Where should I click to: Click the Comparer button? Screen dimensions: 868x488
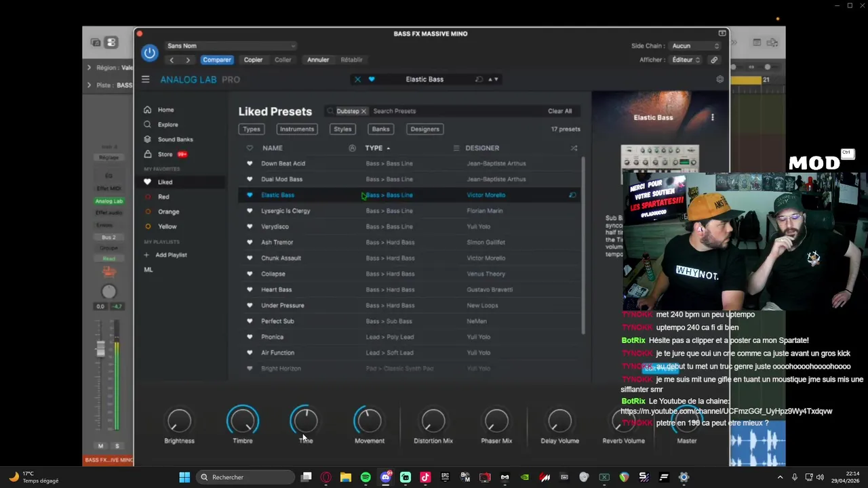click(x=217, y=60)
